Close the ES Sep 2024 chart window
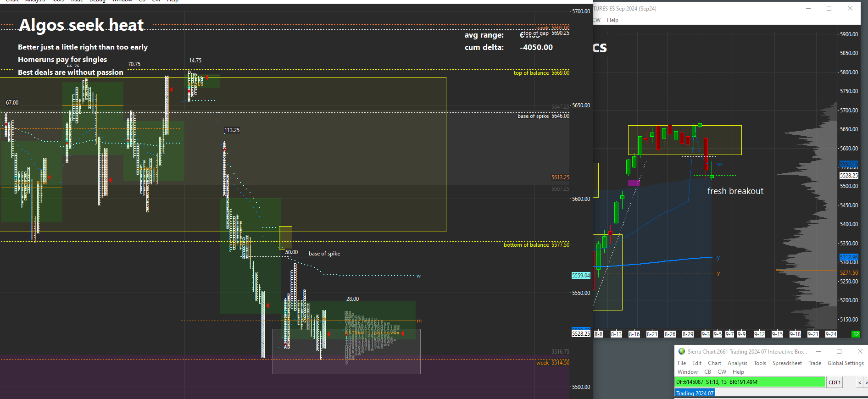Screen dimensions: 868x399 pyautogui.click(x=850, y=8)
